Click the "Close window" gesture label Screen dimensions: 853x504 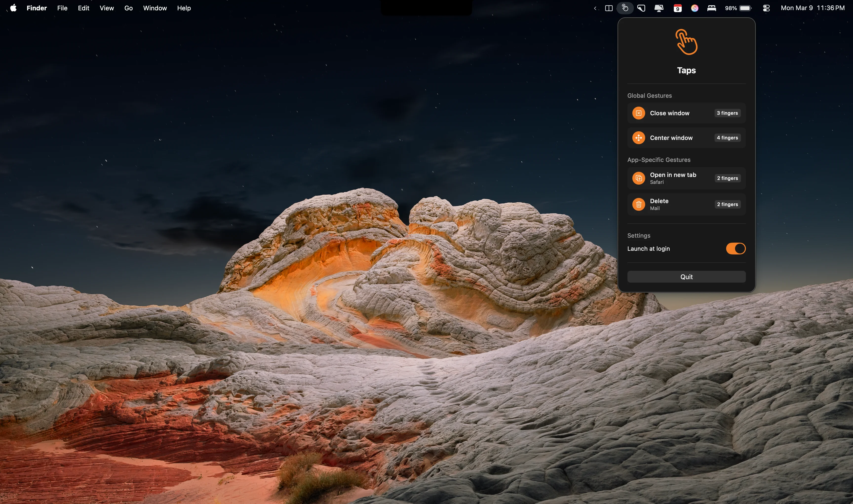(x=670, y=113)
